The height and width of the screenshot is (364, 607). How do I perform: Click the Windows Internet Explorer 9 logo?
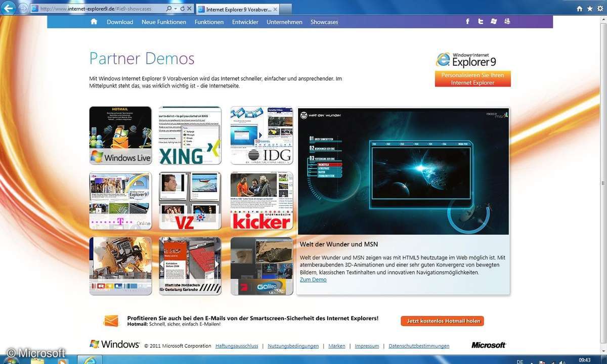466,60
